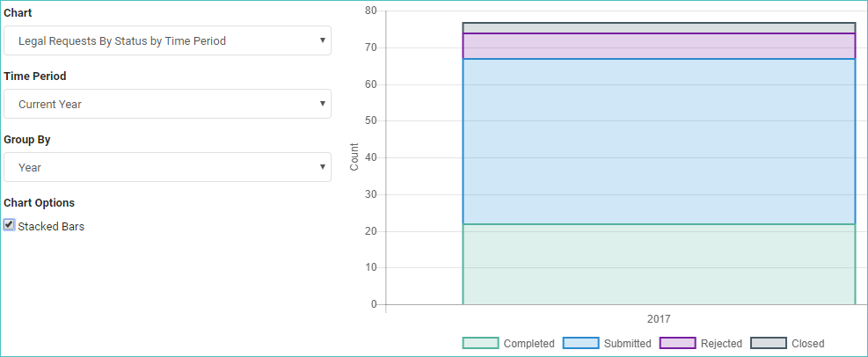Click the purple Rejected bar segment
The width and height of the screenshot is (868, 357).
659,46
